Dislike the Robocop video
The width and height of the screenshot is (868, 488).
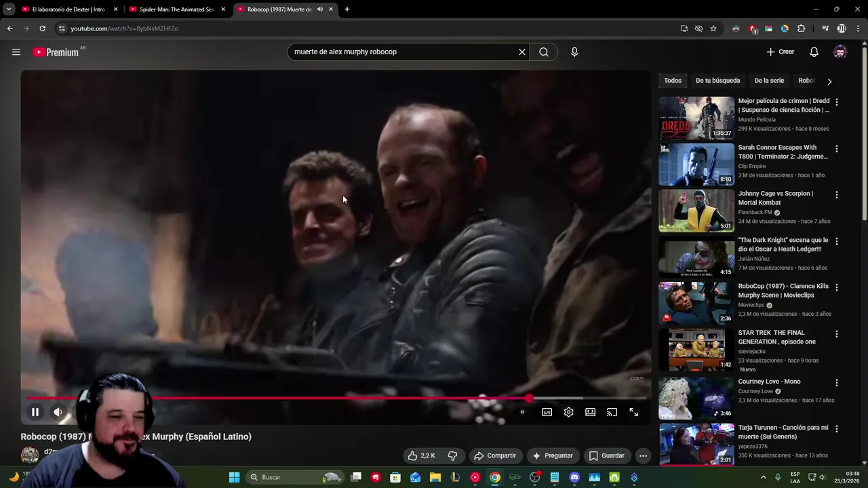[452, 455]
